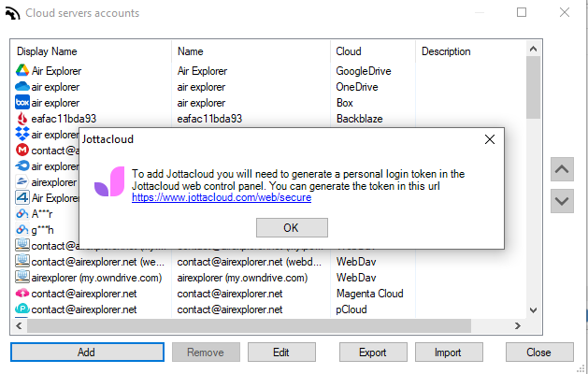Select the Box cloud cell
The height and width of the screenshot is (374, 588).
(345, 103)
